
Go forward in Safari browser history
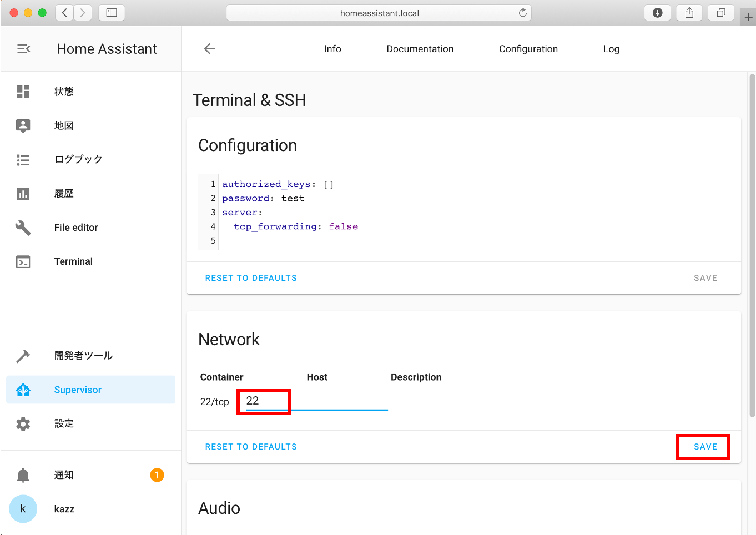click(83, 13)
